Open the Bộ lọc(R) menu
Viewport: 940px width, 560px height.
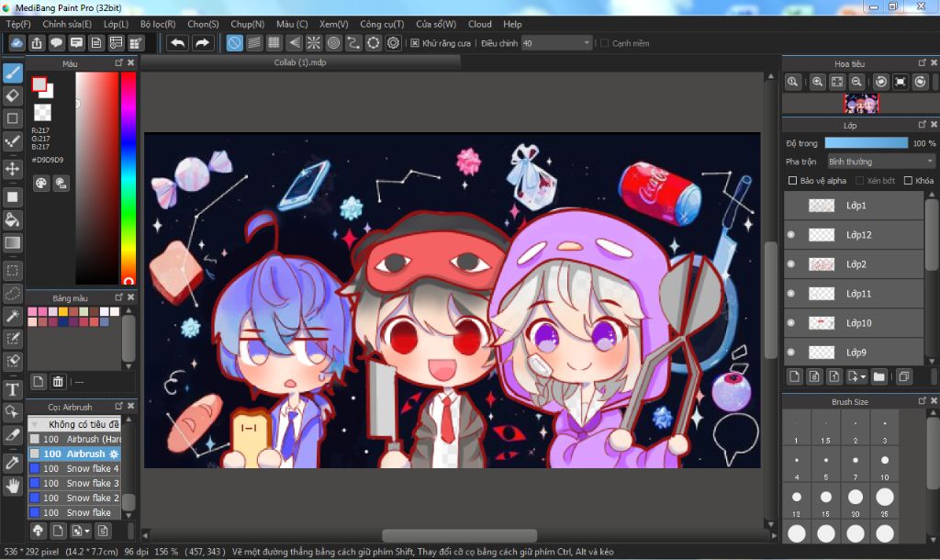pyautogui.click(x=158, y=24)
